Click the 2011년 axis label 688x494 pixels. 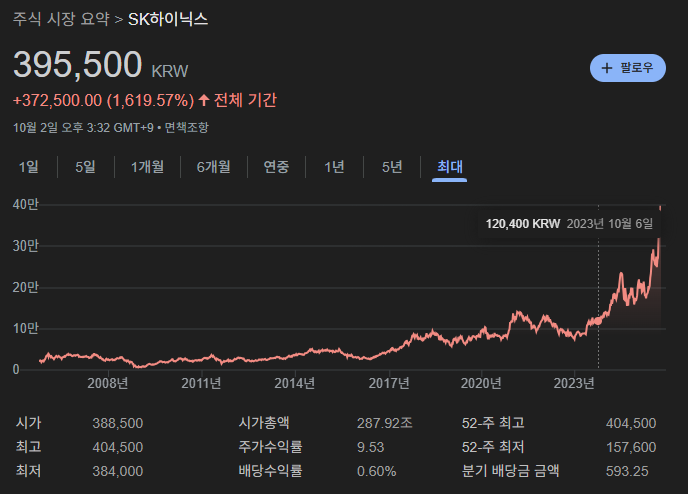[201, 383]
